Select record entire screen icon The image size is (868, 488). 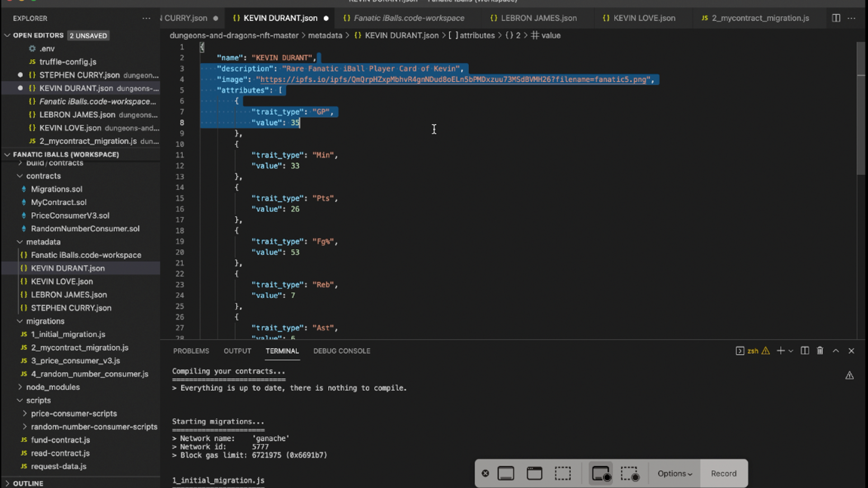pyautogui.click(x=601, y=474)
